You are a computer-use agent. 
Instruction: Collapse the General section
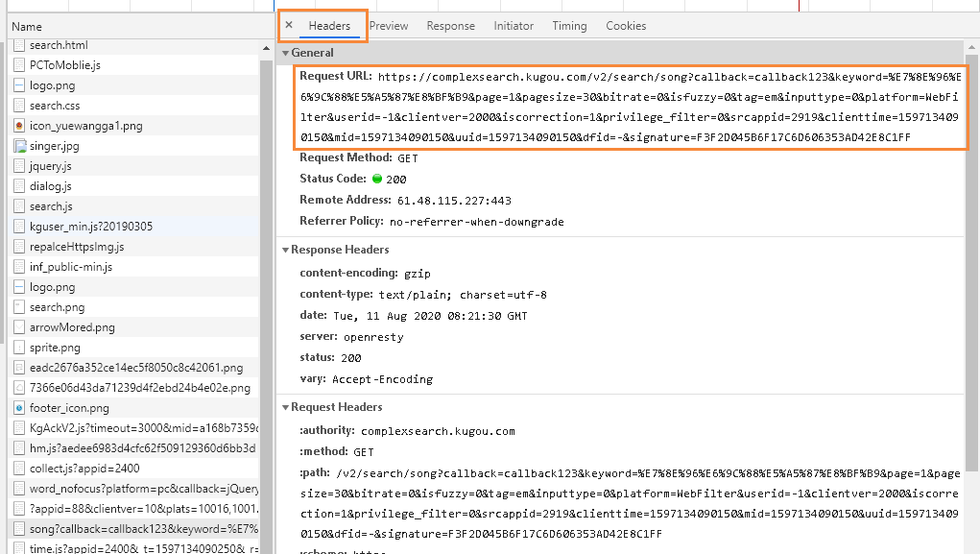pyautogui.click(x=286, y=53)
